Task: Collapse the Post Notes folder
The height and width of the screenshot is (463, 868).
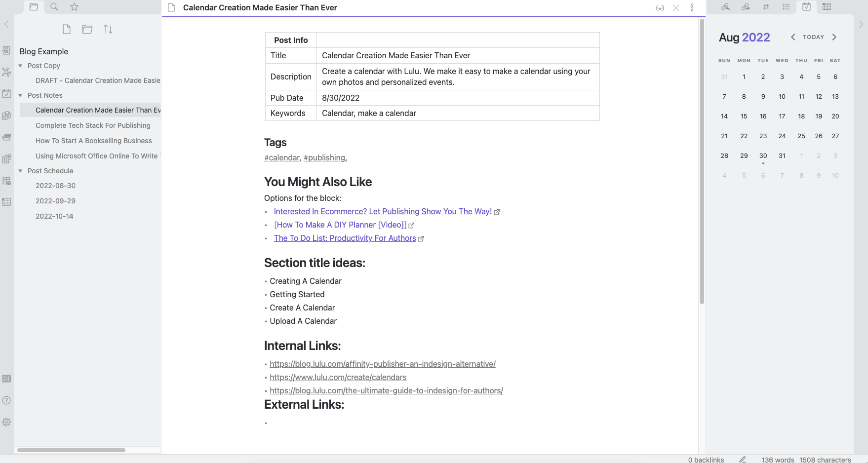Action: tap(20, 95)
